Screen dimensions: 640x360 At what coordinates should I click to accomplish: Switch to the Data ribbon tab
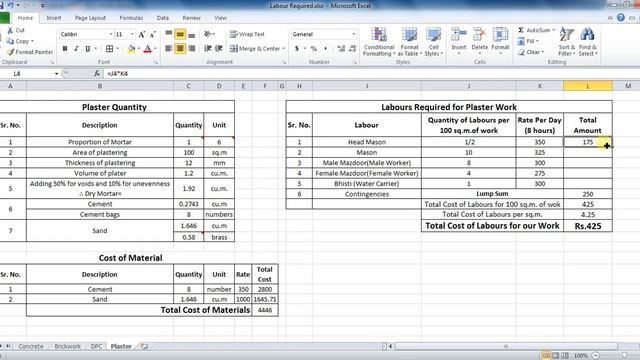click(x=162, y=18)
